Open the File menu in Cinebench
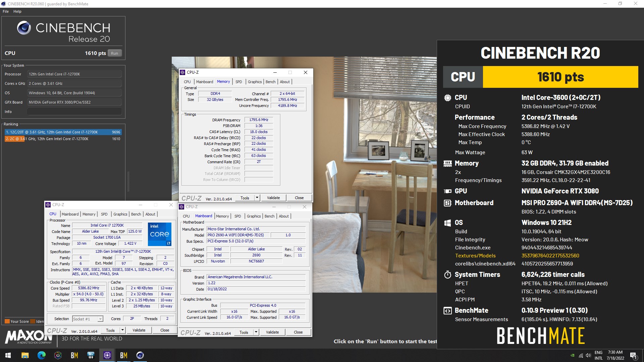644x362 pixels. click(6, 11)
